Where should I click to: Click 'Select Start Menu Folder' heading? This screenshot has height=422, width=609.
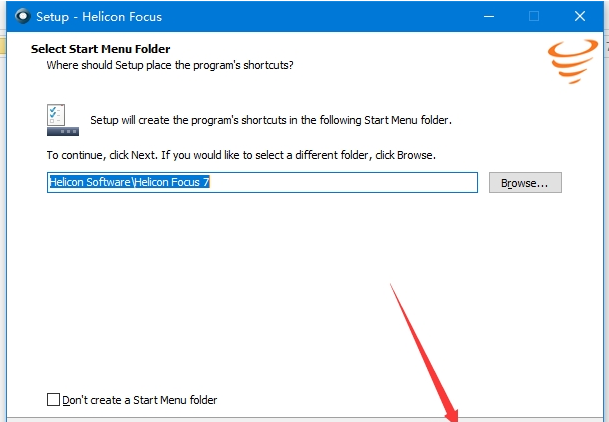[x=101, y=49]
